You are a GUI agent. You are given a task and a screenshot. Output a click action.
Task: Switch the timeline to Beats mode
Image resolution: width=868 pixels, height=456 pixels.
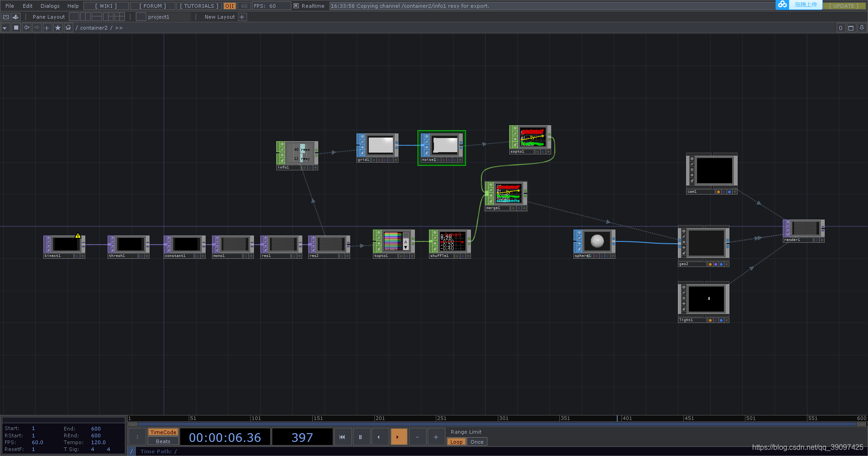pyautogui.click(x=163, y=441)
